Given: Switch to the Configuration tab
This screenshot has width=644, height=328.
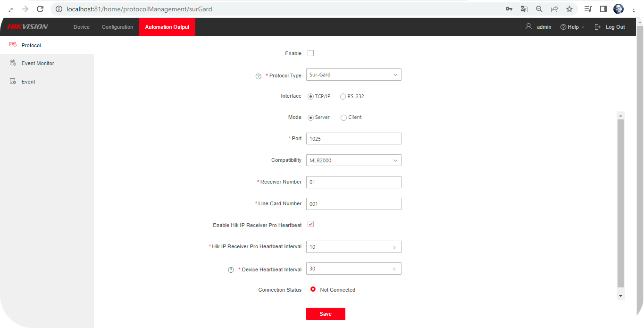Looking at the screenshot, I should (117, 27).
